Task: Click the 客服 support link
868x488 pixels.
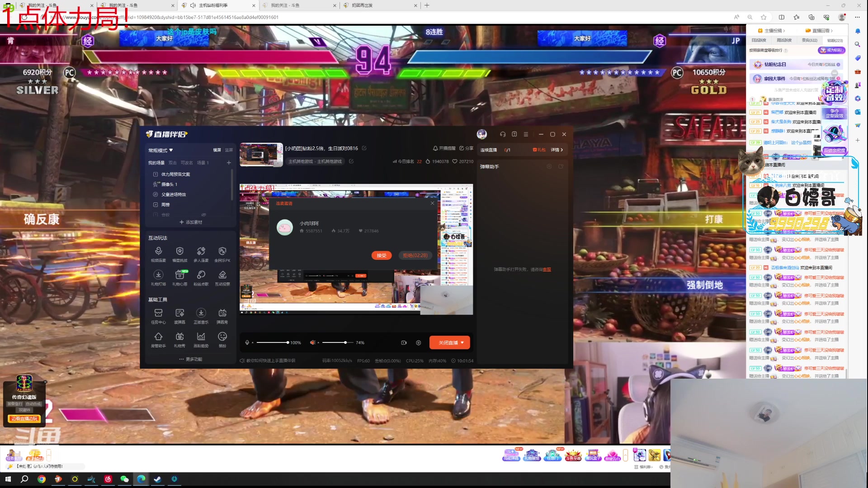Action: (x=547, y=269)
